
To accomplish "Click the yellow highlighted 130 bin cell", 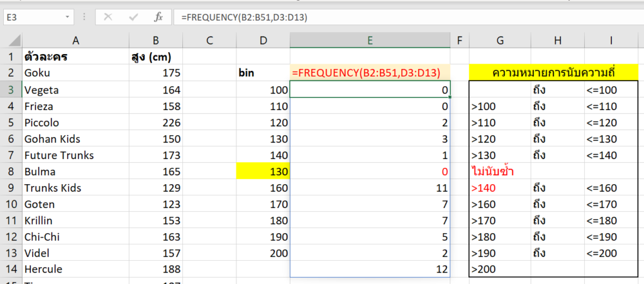I will [x=264, y=171].
